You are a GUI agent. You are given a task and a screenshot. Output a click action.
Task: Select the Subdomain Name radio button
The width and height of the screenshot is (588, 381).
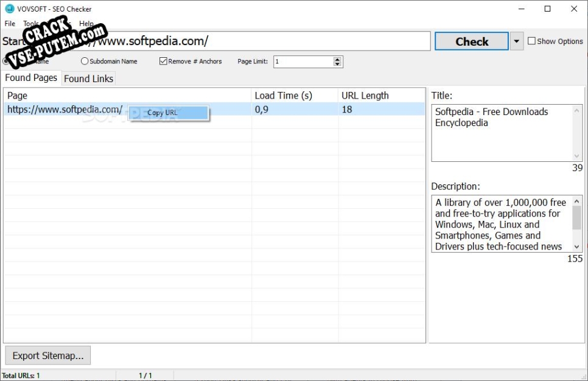85,61
